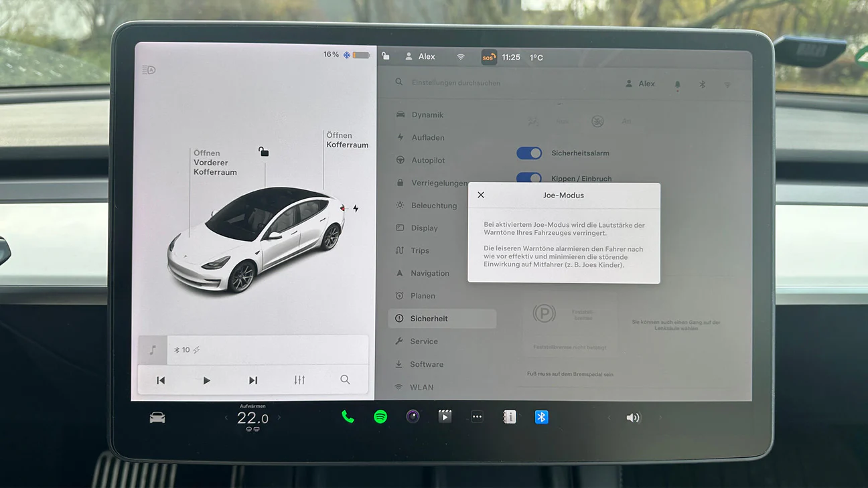
Task: Tap the search magnifier in settings
Action: click(x=399, y=82)
